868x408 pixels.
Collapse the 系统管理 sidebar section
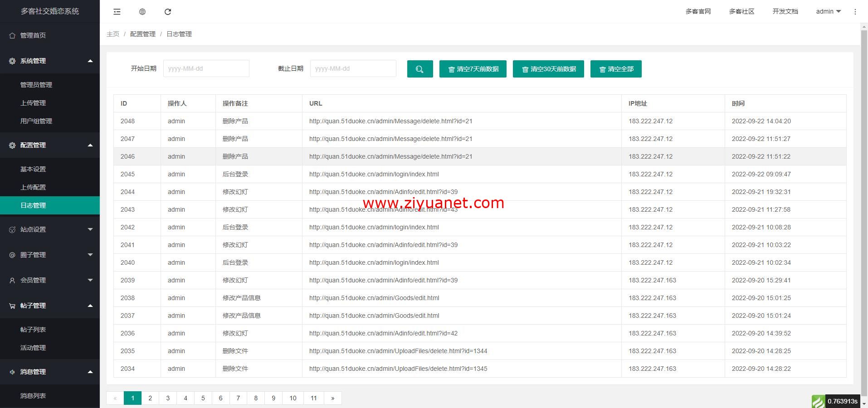tap(50, 61)
